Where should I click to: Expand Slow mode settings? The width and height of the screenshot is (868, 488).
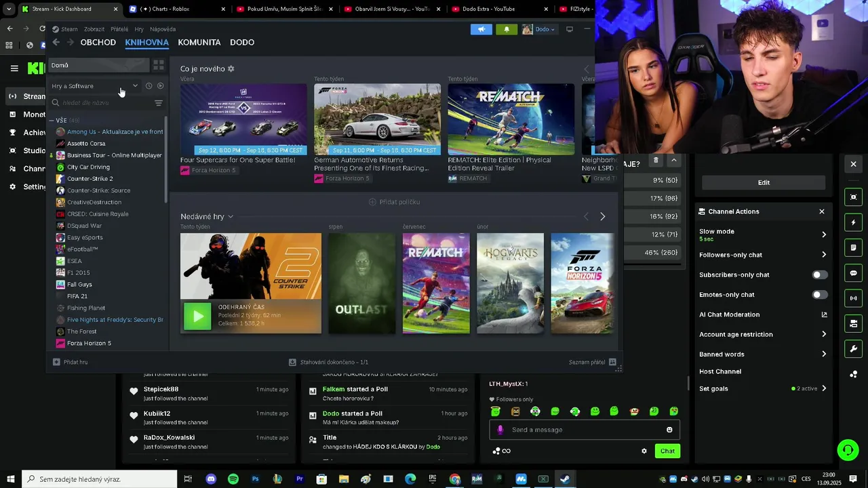click(x=824, y=235)
